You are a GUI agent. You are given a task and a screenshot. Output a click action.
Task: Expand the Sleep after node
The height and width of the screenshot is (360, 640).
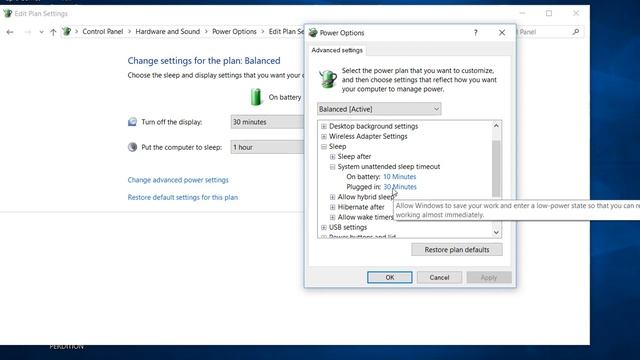[x=332, y=157]
